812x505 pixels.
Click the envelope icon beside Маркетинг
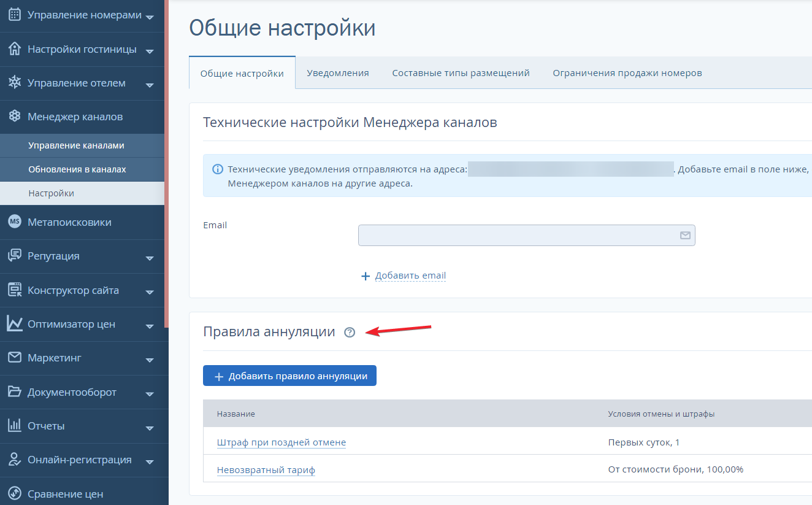[15, 358]
